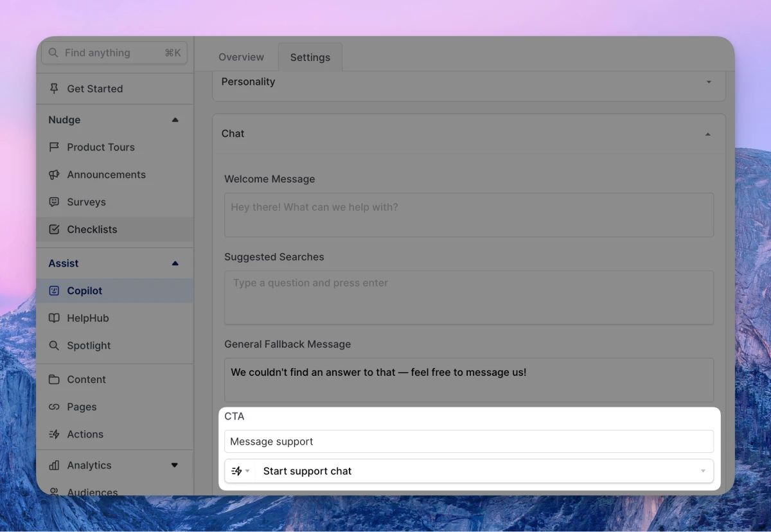771x532 pixels.
Task: Click the HelpHub book icon
Action: coord(54,318)
